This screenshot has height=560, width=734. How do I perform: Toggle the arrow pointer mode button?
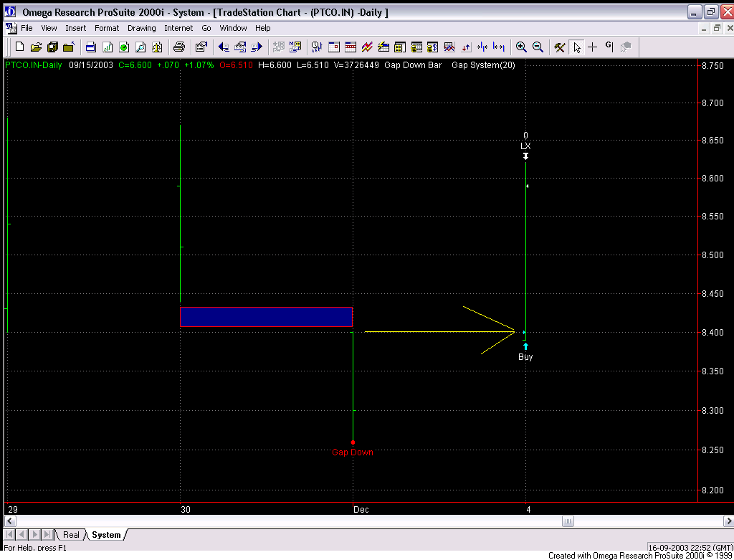(577, 47)
